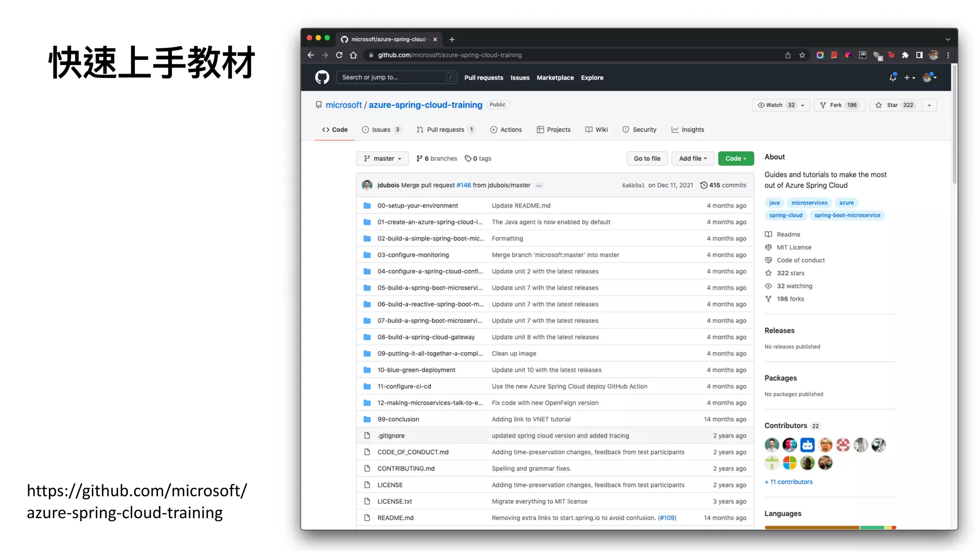This screenshot has width=980, height=551.
Task: Close the microsoft/azure-spring-cloud tab
Action: 435,39
